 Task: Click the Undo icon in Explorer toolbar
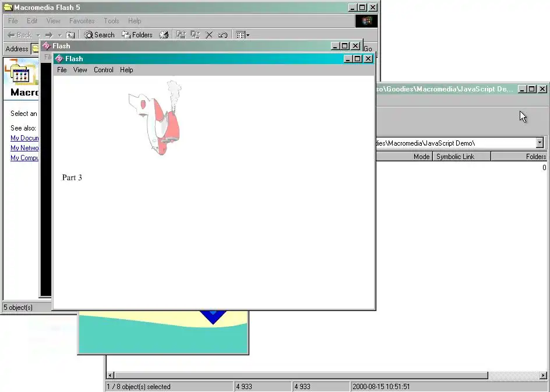pyautogui.click(x=223, y=35)
